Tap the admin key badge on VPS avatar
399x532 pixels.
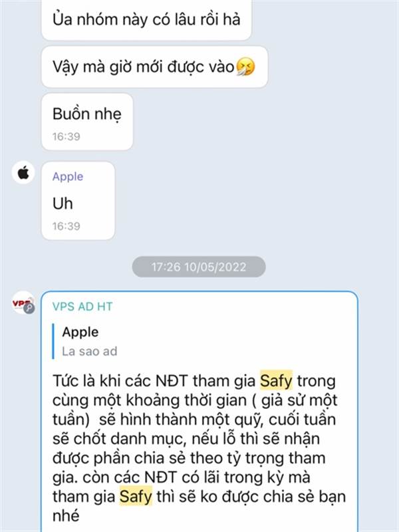pyautogui.click(x=29, y=308)
